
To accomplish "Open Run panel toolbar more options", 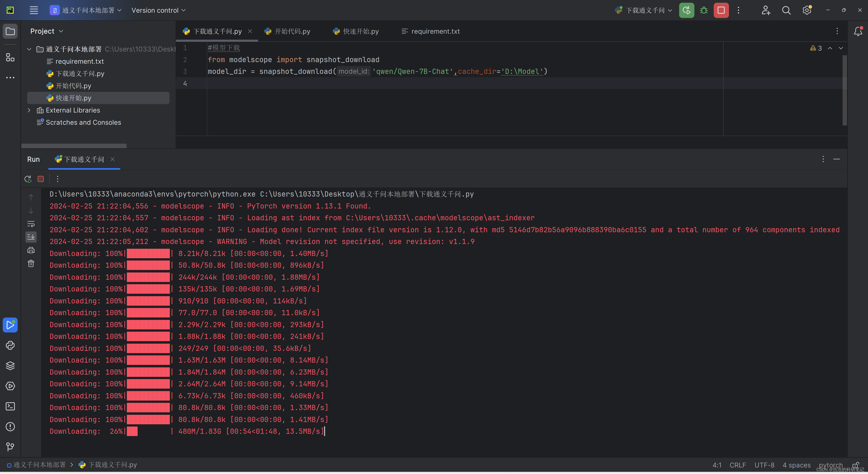I will [58, 179].
